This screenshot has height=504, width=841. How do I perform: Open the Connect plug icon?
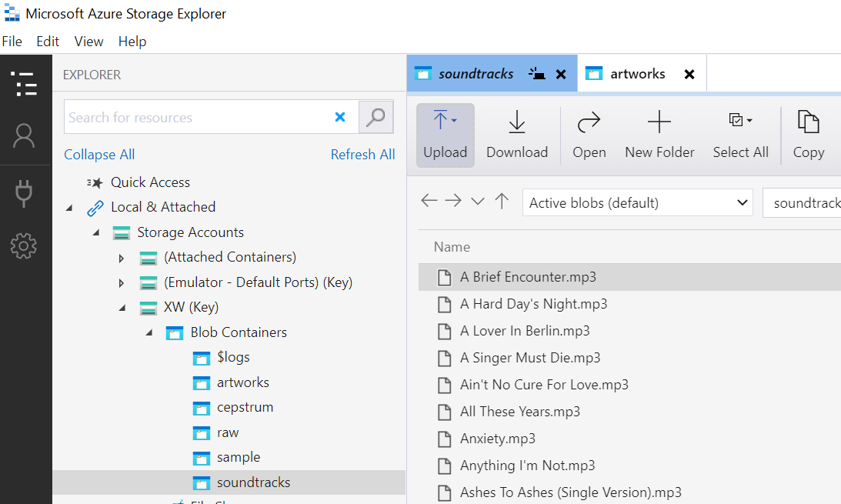tap(24, 193)
